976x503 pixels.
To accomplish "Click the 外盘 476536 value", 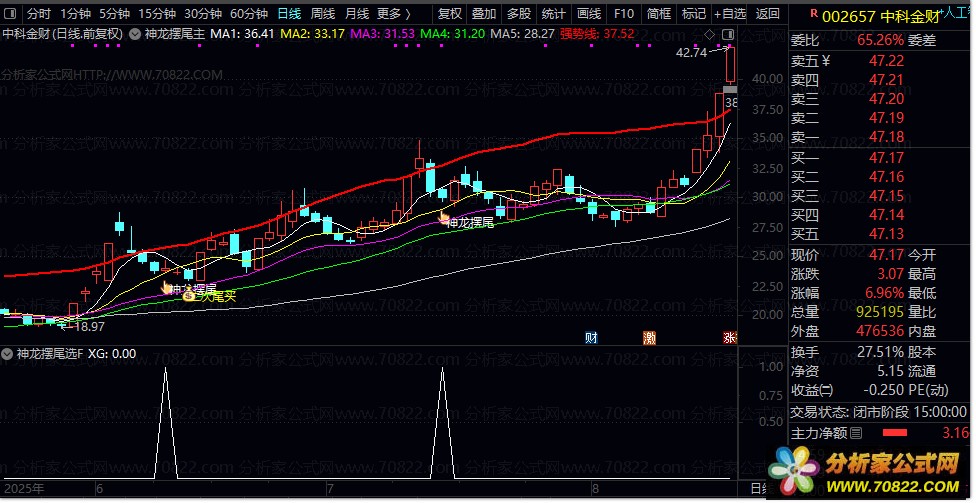I will (880, 331).
